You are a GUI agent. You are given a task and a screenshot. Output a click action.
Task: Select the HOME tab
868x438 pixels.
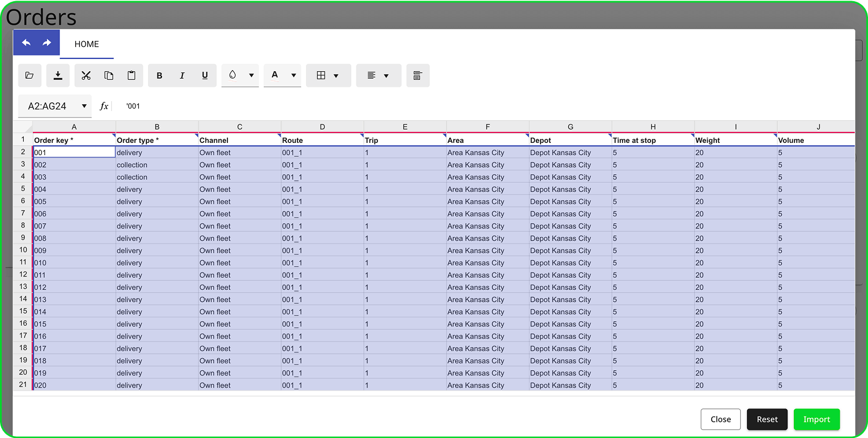87,44
